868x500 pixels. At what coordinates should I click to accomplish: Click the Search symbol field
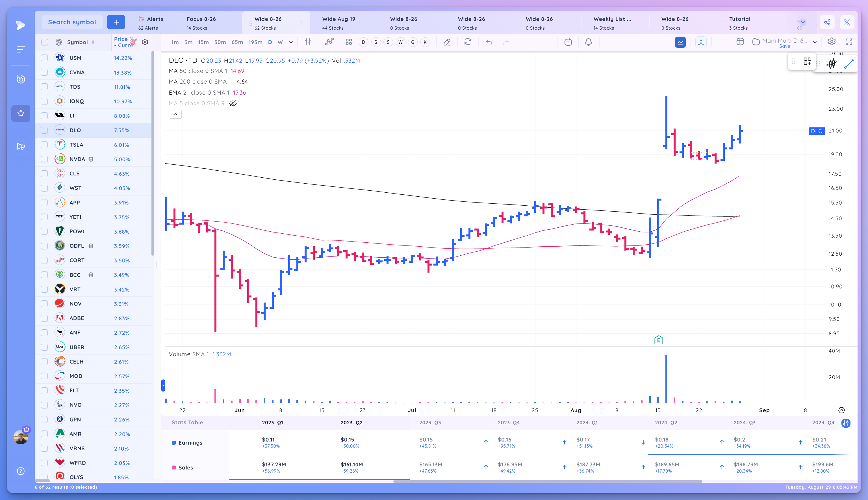[72, 22]
